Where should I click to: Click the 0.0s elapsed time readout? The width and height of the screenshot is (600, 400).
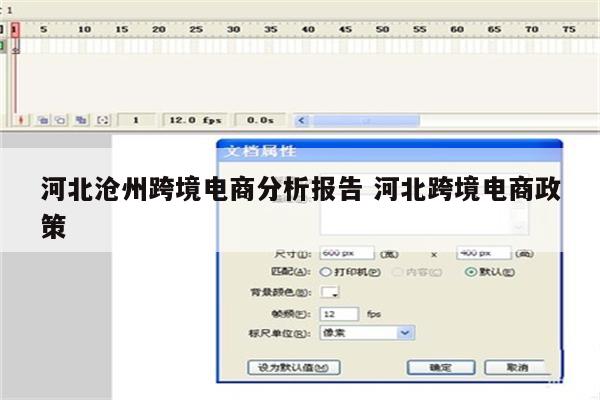(260, 120)
